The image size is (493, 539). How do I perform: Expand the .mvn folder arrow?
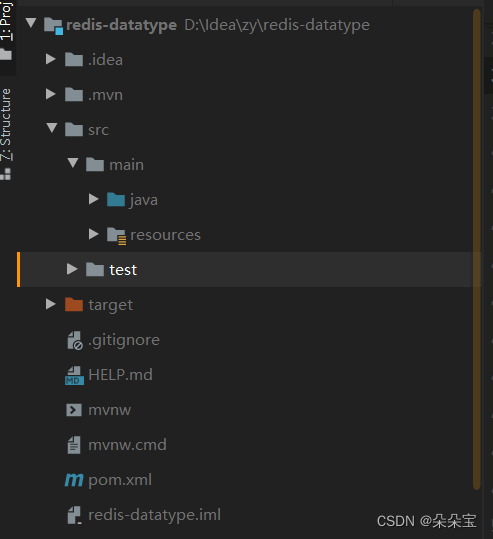coord(51,94)
